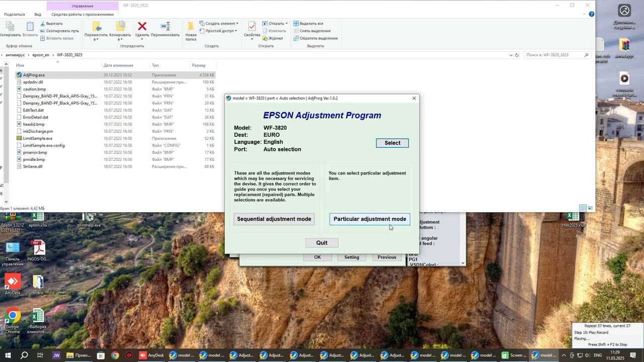Click Обратить выделение in the ribbon
The height and width of the screenshot is (362, 644).
[315, 38]
